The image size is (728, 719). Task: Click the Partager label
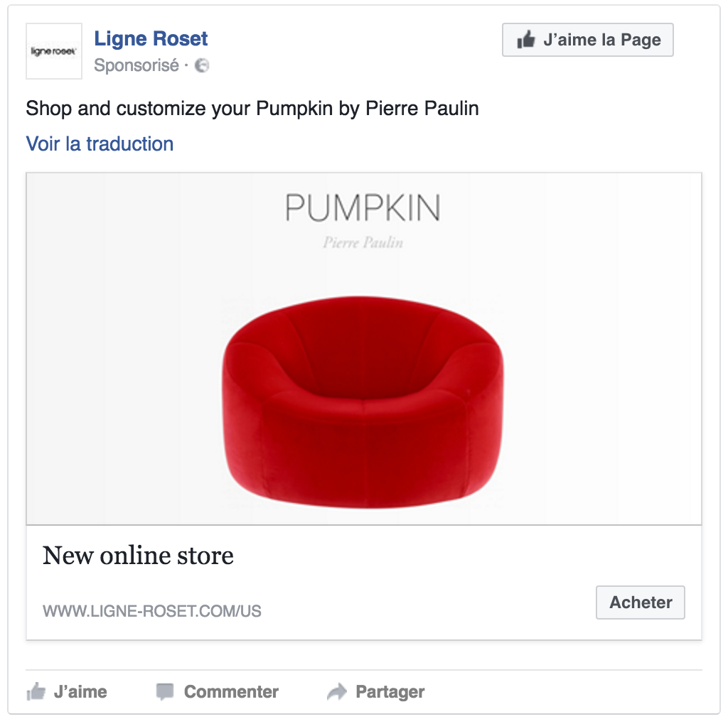point(390,691)
